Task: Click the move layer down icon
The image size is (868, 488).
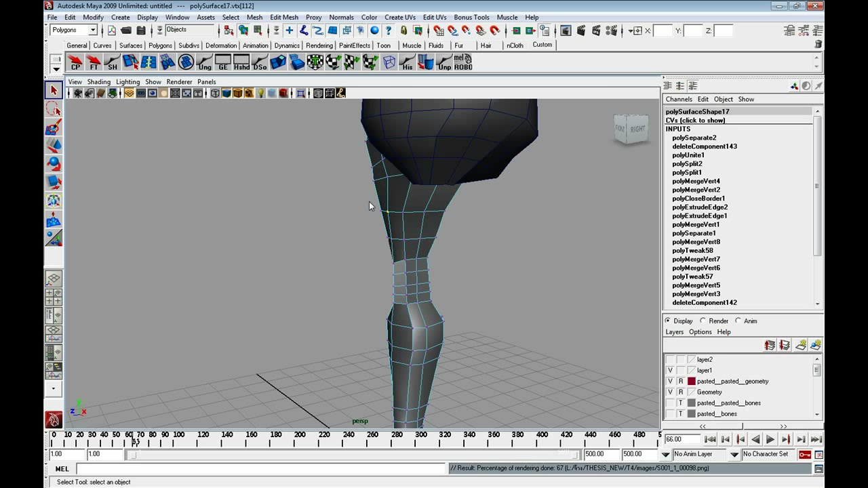Action: 785,346
